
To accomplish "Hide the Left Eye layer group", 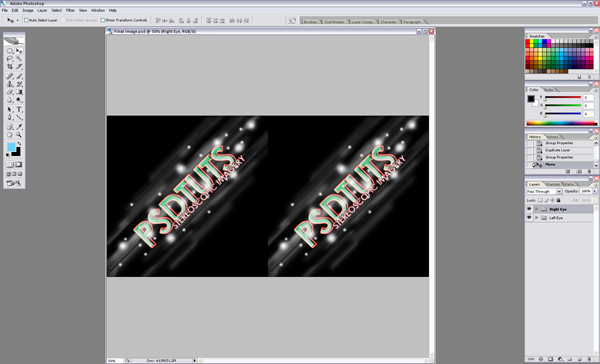I will pos(529,217).
